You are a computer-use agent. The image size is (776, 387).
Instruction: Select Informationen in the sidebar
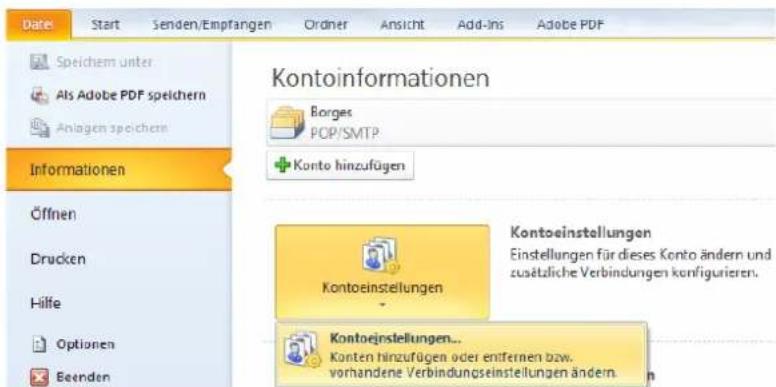pos(119,169)
